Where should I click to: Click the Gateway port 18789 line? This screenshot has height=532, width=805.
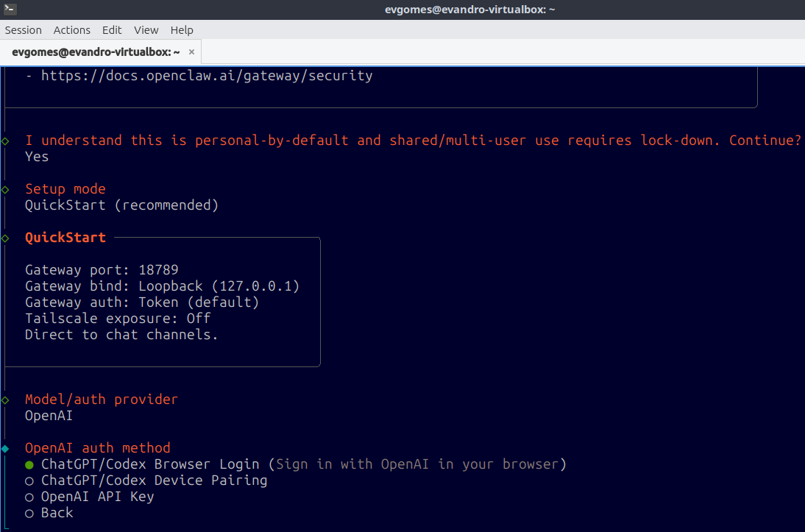pos(102,269)
